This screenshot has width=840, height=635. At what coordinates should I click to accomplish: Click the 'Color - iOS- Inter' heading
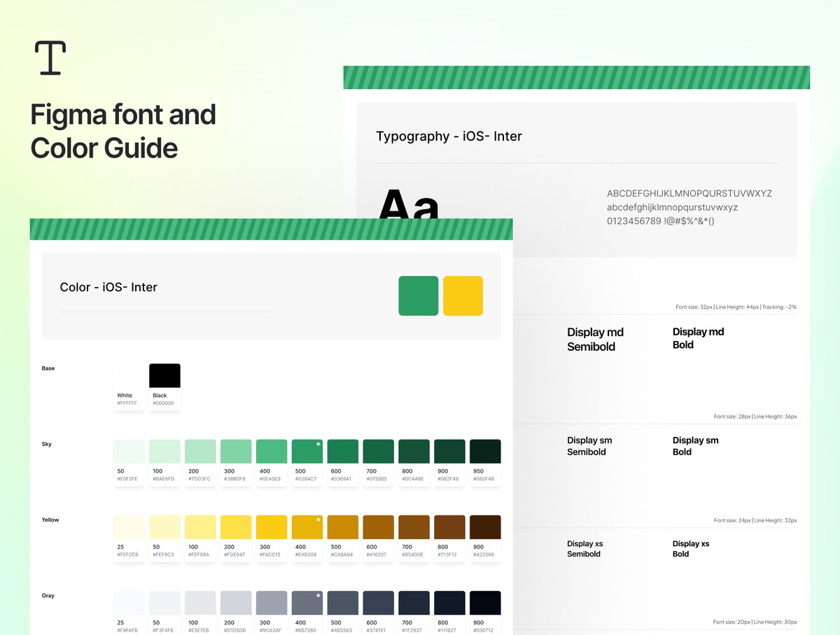coord(108,287)
